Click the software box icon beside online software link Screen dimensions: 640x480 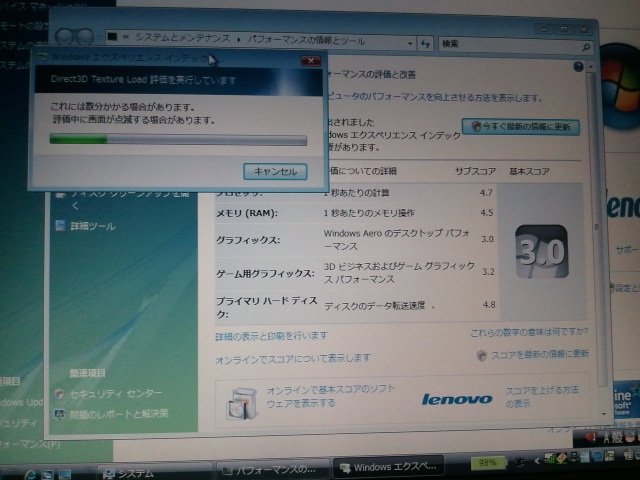tap(242, 403)
